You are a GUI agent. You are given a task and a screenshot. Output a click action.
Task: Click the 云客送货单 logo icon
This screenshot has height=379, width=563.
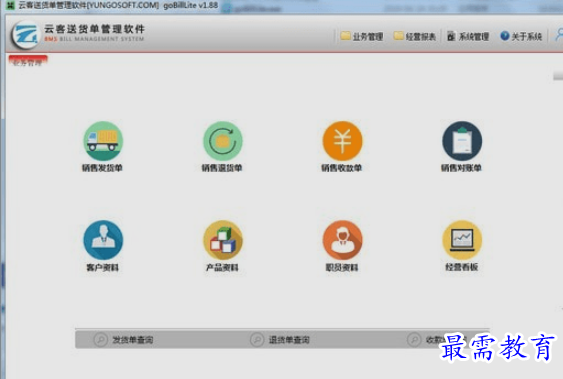click(25, 35)
